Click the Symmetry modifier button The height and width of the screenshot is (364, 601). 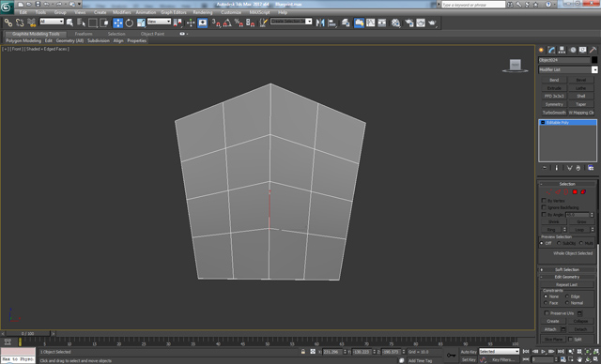click(554, 104)
